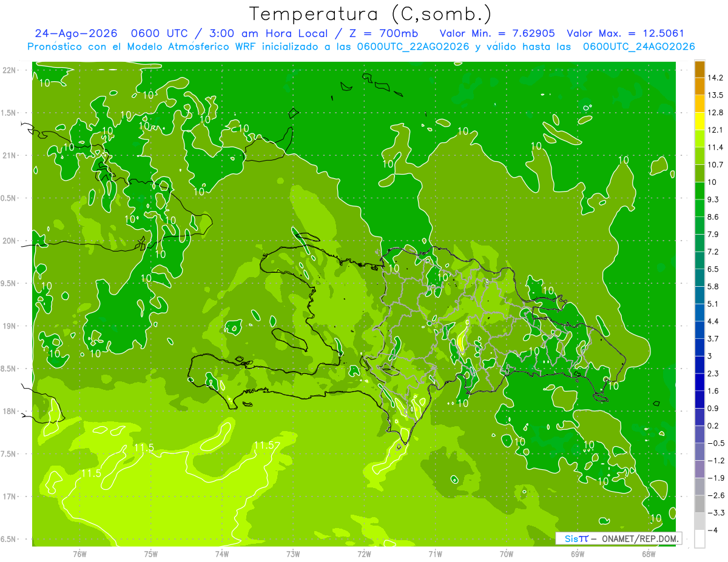
Task: Click the title Temperatura (C,somb.)
Action: pyautogui.click(x=370, y=14)
